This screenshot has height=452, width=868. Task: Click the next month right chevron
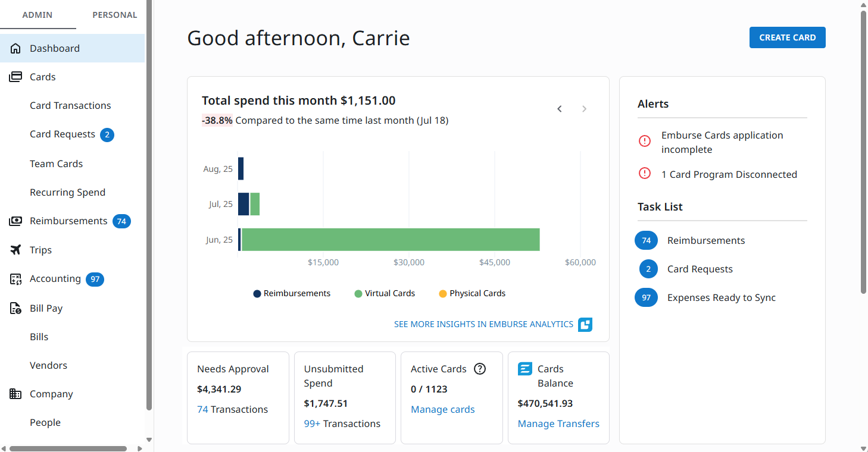(584, 109)
